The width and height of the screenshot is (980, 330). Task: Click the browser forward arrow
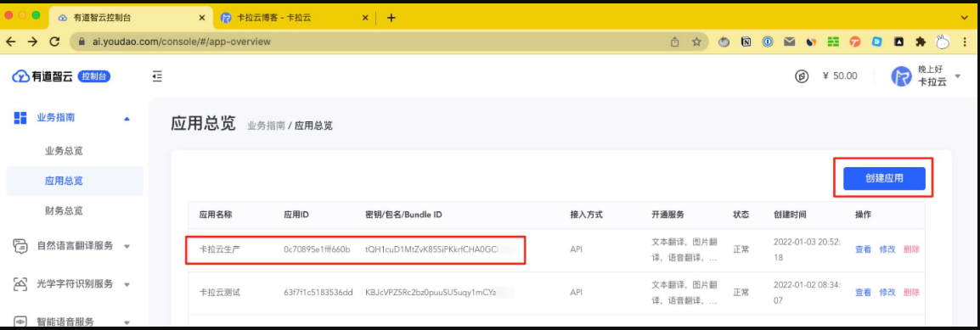point(33,42)
